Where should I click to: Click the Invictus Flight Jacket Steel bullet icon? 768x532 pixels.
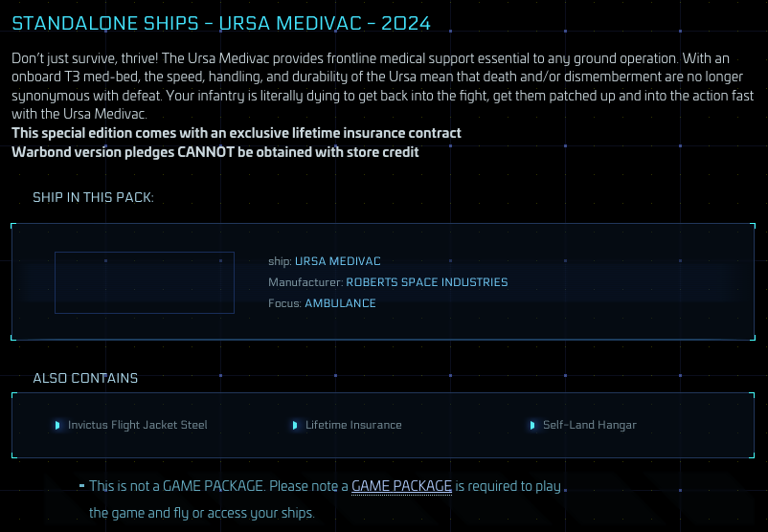[x=57, y=425]
